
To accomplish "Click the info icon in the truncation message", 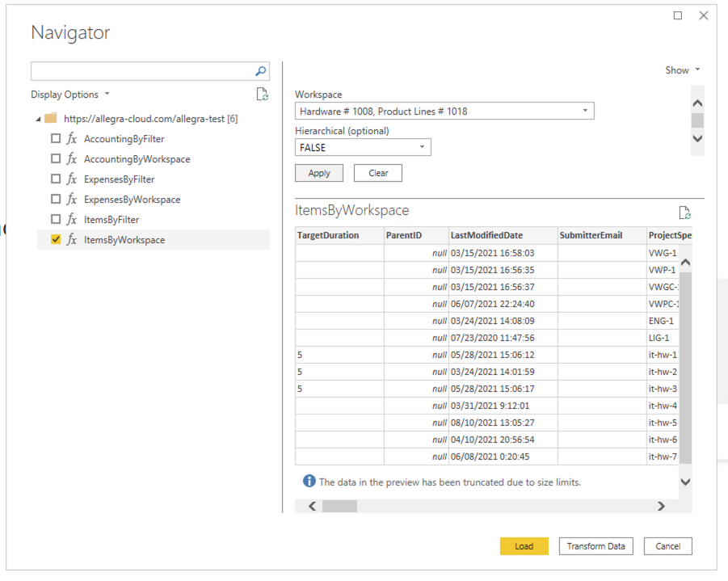I will (x=309, y=480).
